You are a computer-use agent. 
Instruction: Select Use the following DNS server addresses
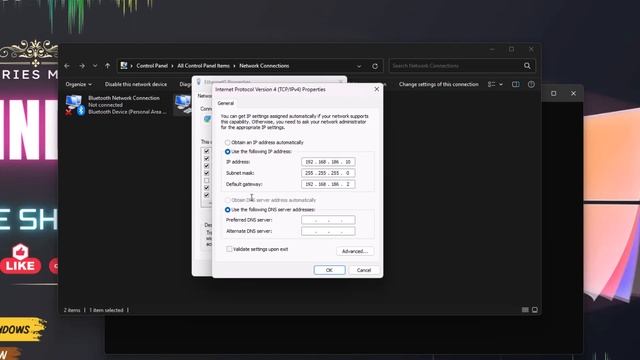(227, 210)
